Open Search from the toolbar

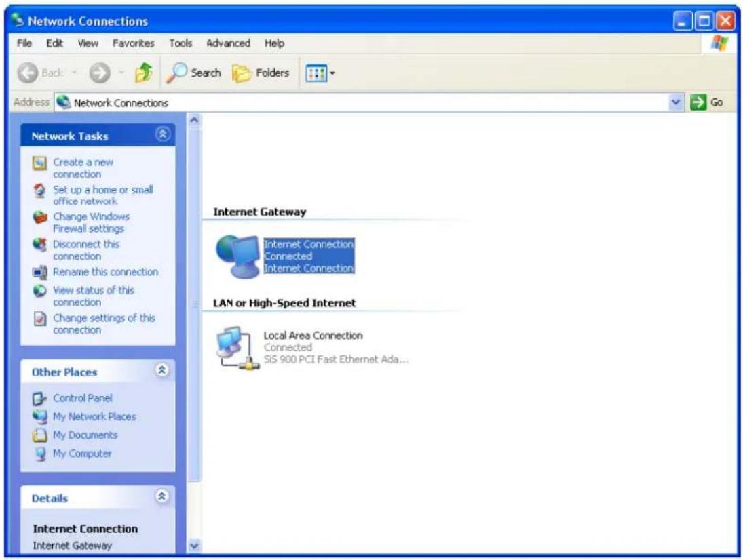193,73
